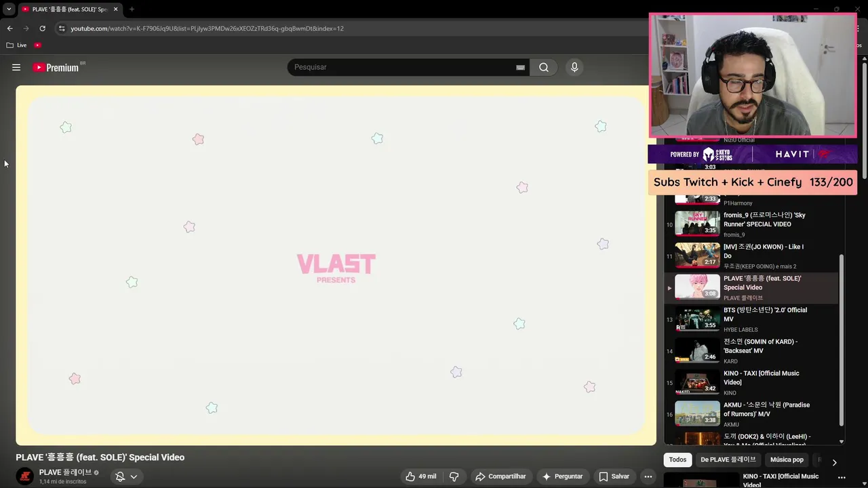
Task: Click the Perguntar ask button
Action: point(562,476)
